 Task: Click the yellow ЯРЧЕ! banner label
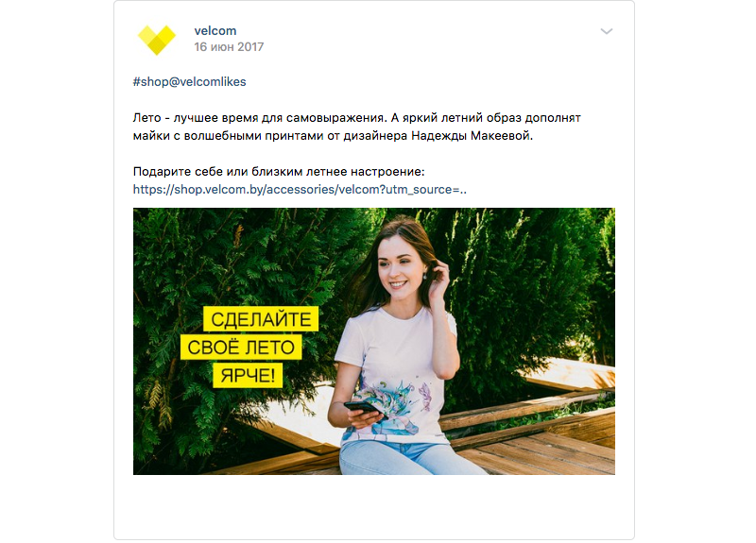click(x=248, y=375)
